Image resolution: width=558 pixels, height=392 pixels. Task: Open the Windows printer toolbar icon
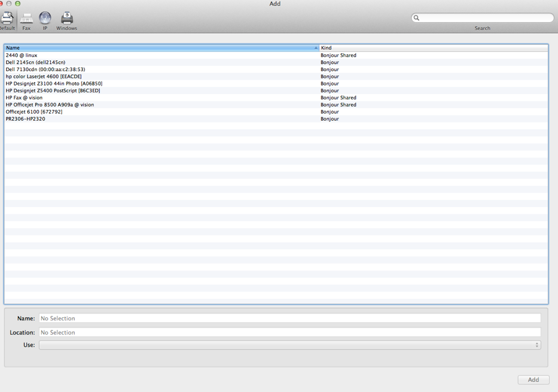[x=66, y=21]
